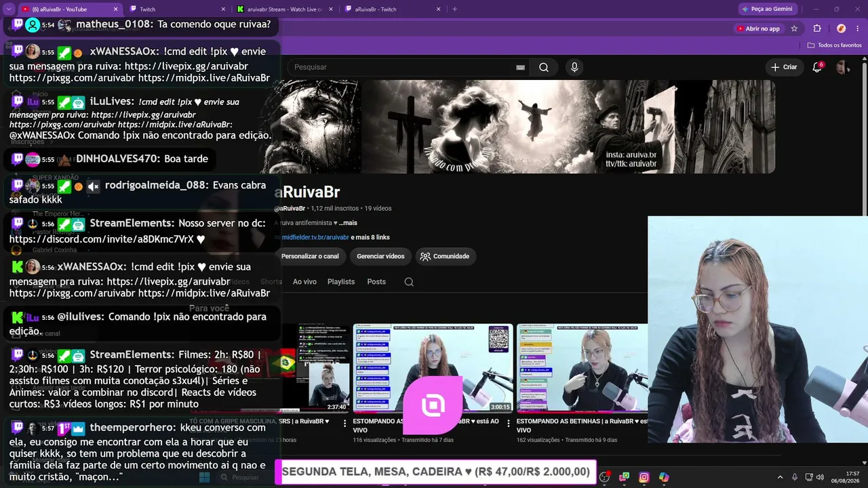This screenshot has height=488, width=868.
Task: Open YouTube notifications bell
Action: (x=817, y=67)
